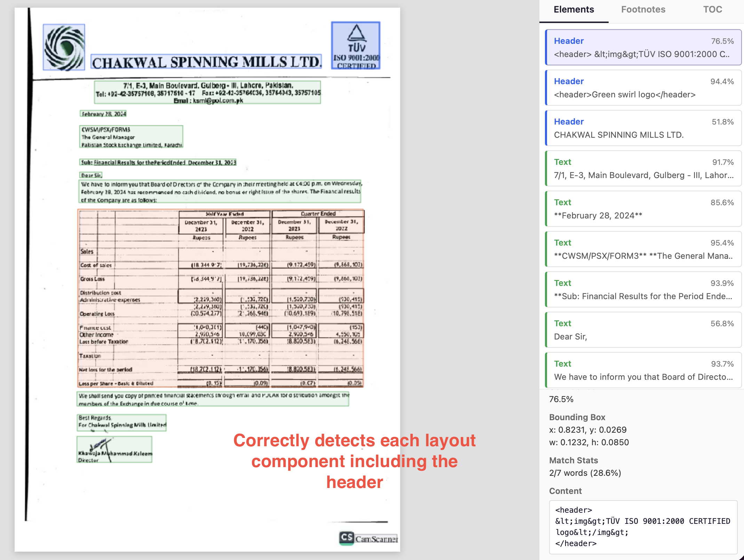The image size is (744, 560).
Task: Select the signature block of Khawaja Muhammad Kaleem
Action: [114, 450]
